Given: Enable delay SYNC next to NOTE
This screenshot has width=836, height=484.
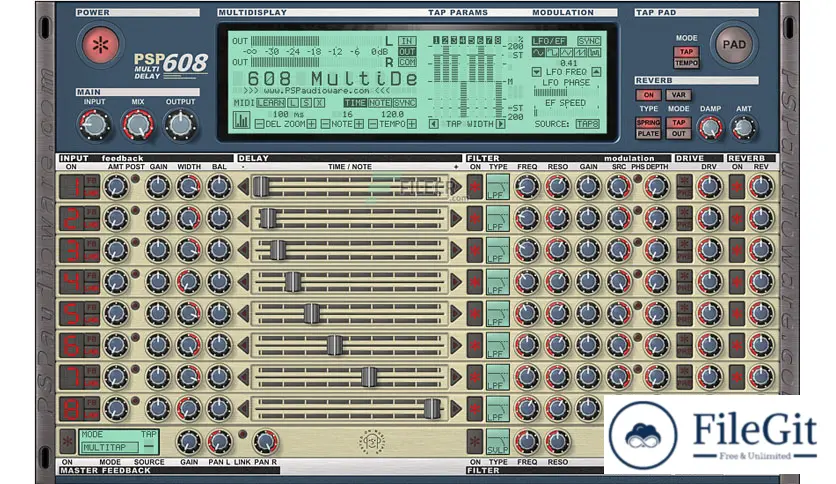Looking at the screenshot, I should [404, 103].
